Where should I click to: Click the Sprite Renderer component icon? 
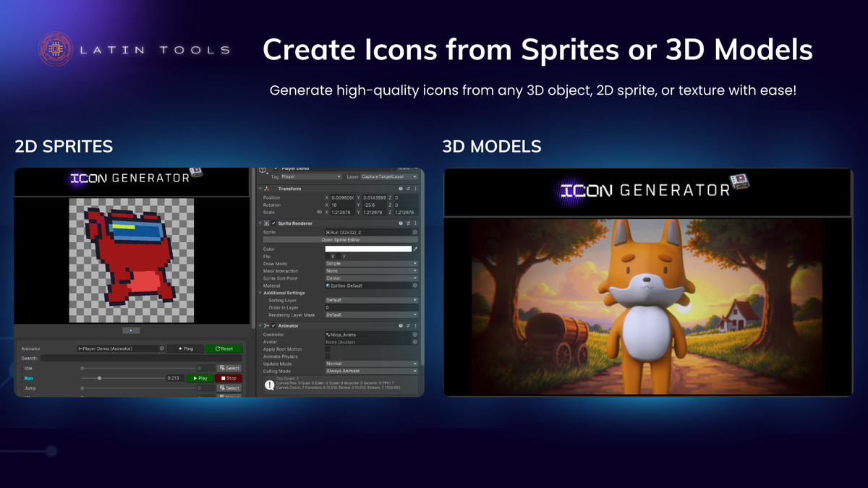(266, 223)
